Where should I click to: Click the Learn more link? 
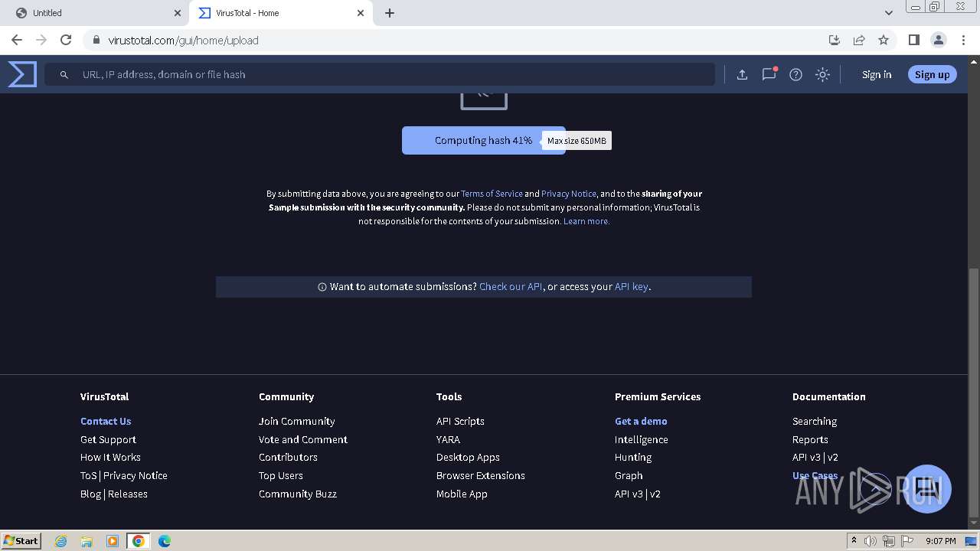(586, 221)
